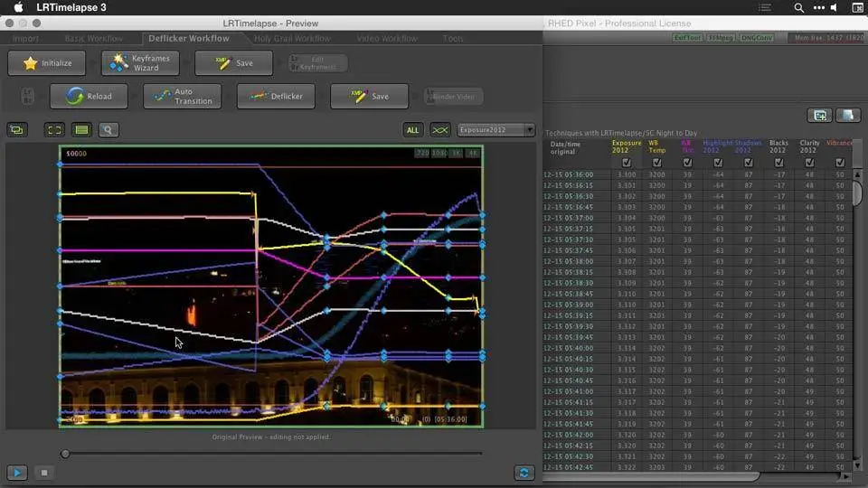Play the preview
Viewport: 868px width, 488px height.
[17, 473]
